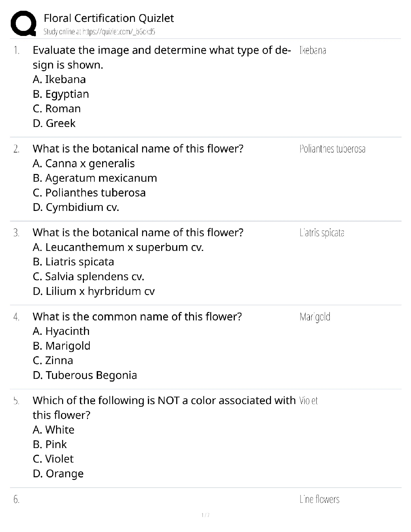This screenshot has height=532, width=411.
Task: Click option C. Polianthes tuberosa
Action: tap(89, 193)
